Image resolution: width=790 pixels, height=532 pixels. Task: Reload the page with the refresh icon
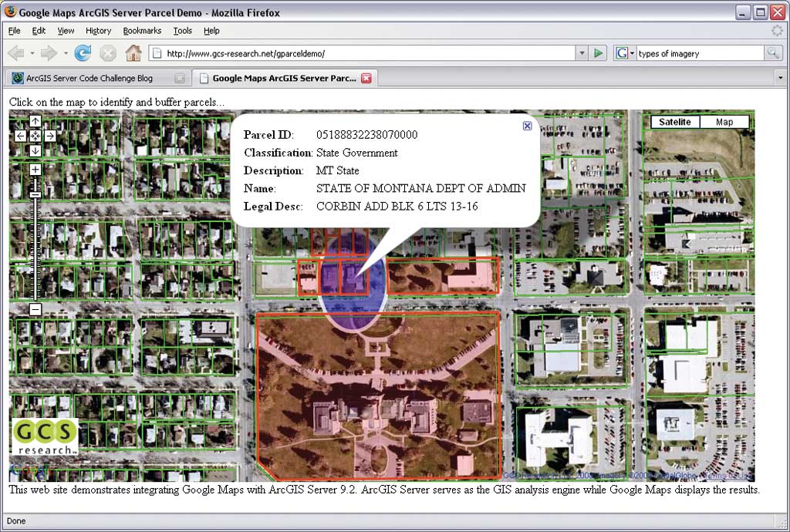tap(83, 53)
